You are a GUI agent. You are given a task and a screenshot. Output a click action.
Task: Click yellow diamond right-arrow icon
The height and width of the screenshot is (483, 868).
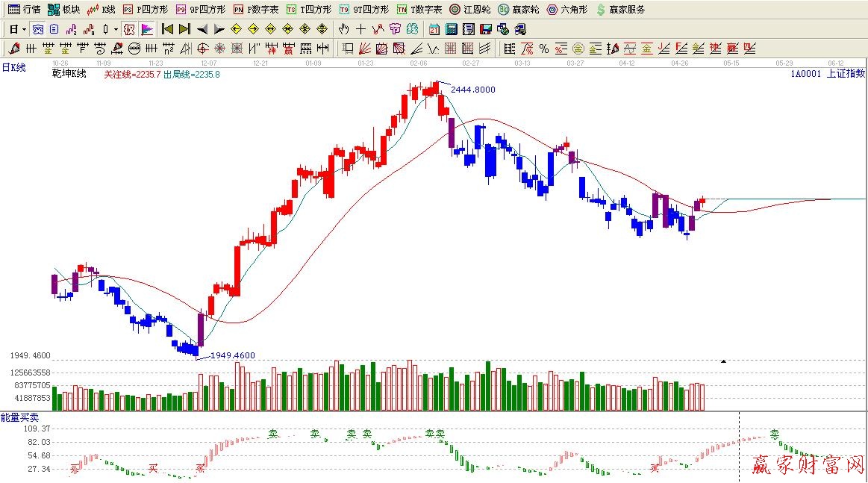pyautogui.click(x=254, y=29)
